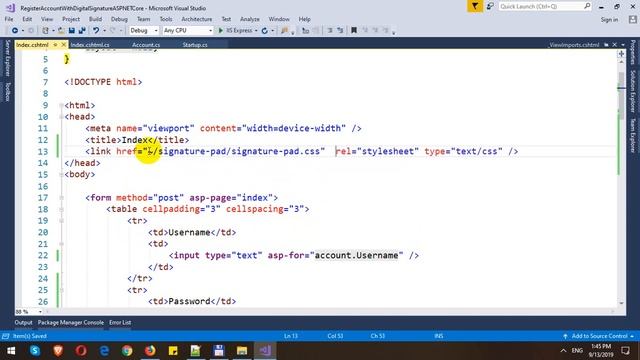Expand the Toolbox side panel

(x=7, y=92)
